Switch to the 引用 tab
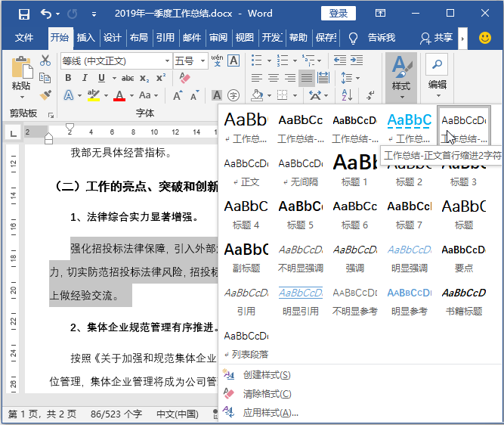 165,38
